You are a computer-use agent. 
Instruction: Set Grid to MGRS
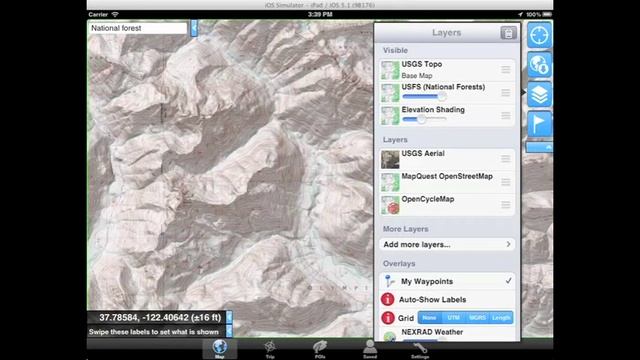tap(477, 318)
